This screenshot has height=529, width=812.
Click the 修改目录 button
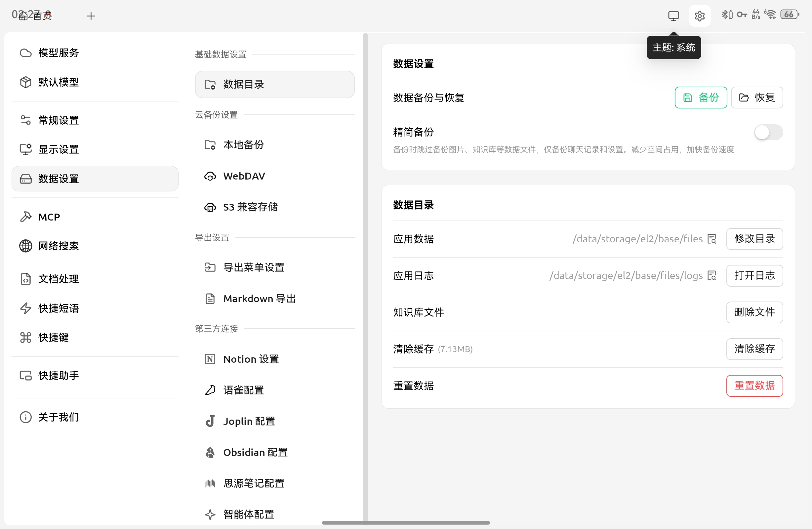point(754,239)
